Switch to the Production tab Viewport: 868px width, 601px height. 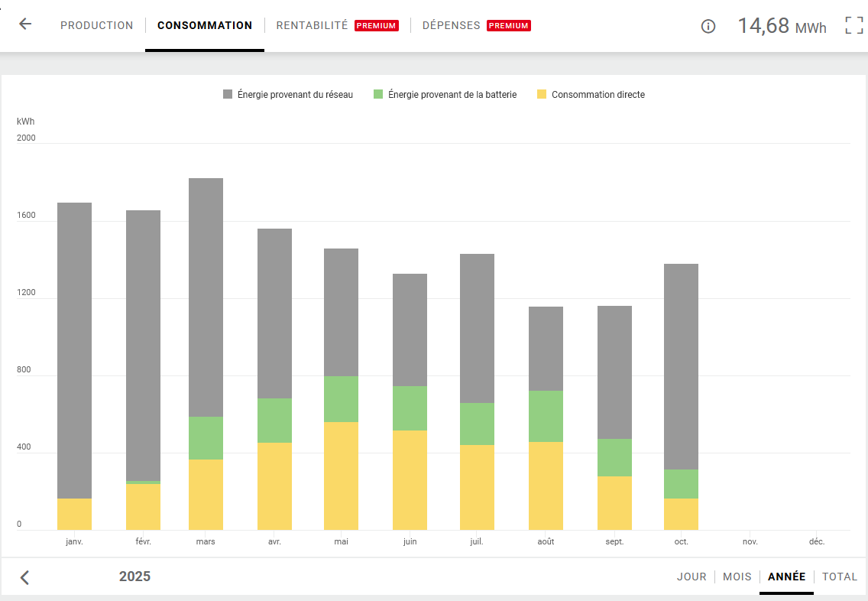click(96, 25)
